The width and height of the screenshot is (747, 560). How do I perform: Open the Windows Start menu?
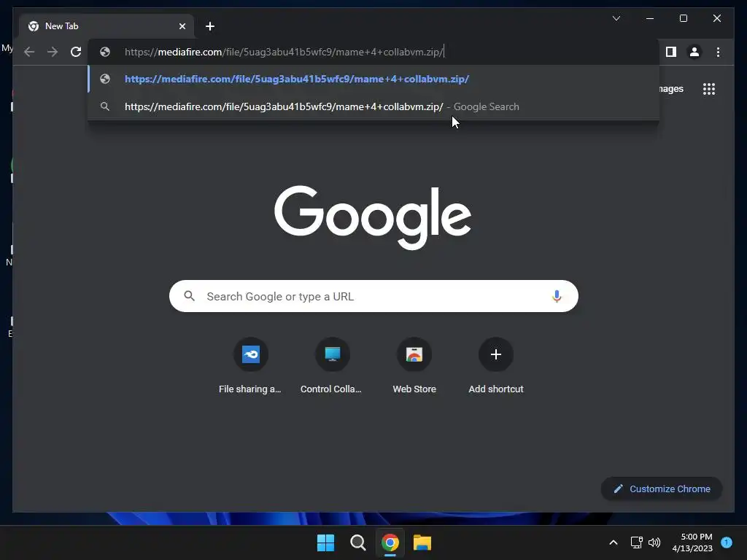[x=326, y=542]
